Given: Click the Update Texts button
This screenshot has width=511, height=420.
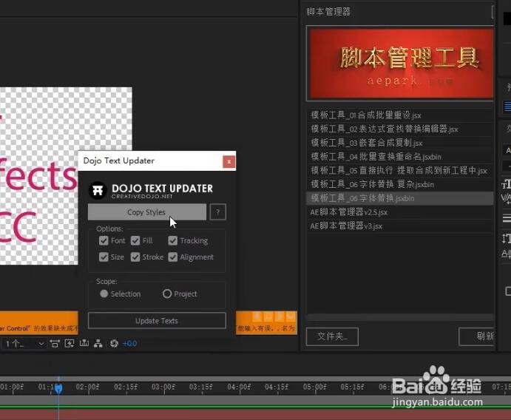Looking at the screenshot, I should coord(157,321).
